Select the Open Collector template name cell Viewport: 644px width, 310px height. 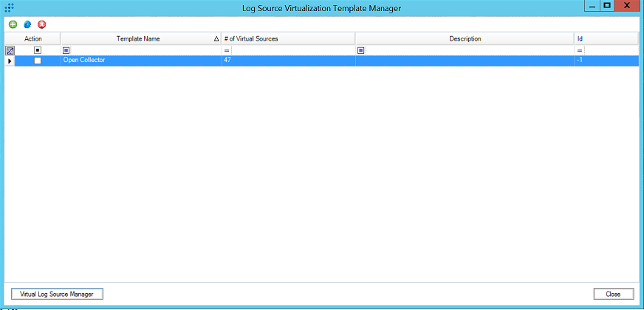point(140,61)
